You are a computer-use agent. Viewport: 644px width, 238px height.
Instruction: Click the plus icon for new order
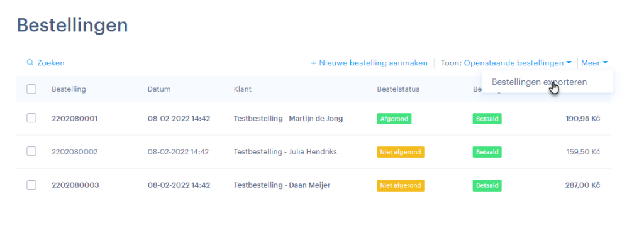[314, 63]
